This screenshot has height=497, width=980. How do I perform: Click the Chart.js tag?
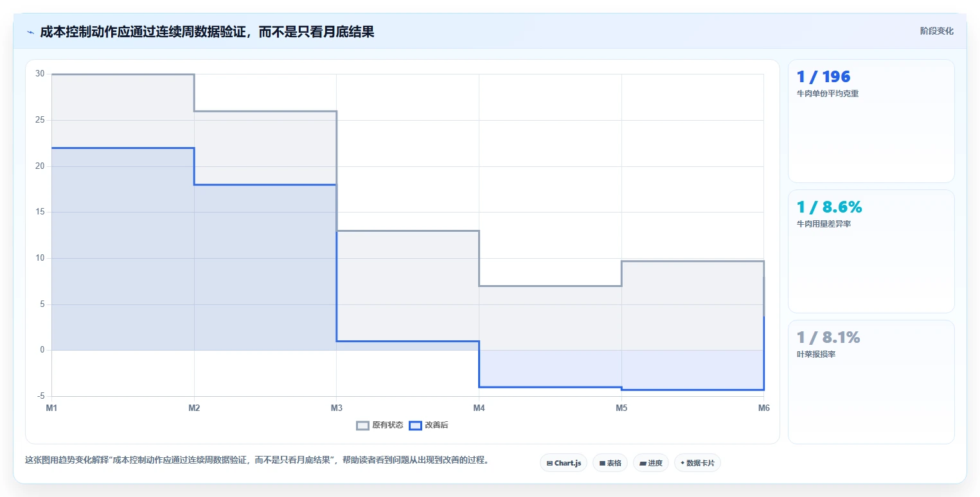564,463
